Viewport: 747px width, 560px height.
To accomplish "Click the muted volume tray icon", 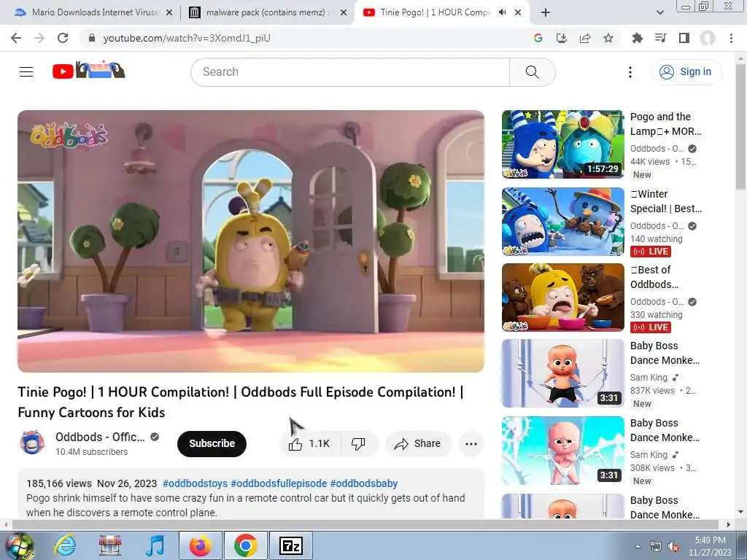I will [x=673, y=546].
